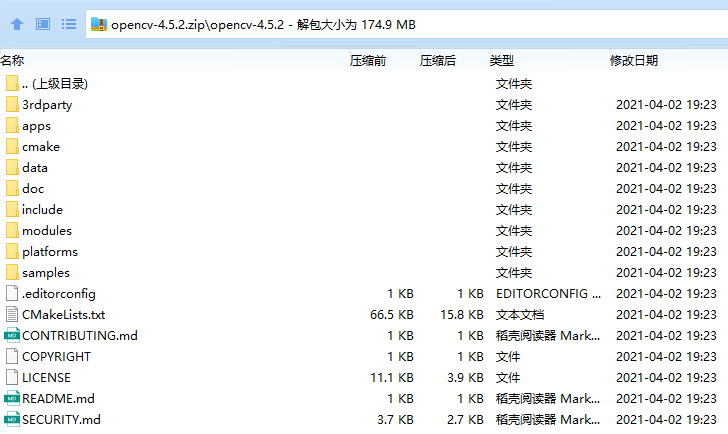Image resolution: width=728 pixels, height=434 pixels.
Task: Select the cmake folder icon
Action: coord(12,146)
